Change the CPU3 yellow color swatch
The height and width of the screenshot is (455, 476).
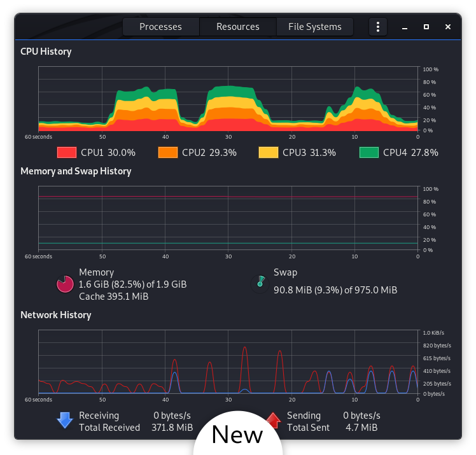[269, 152]
